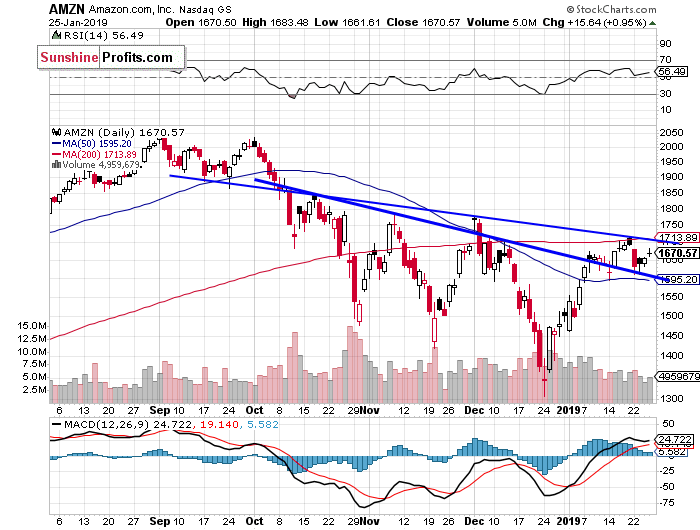Click the bold 1670.57 last-price tag on axis
Viewport: 700px width, 530px height.
pos(677,253)
